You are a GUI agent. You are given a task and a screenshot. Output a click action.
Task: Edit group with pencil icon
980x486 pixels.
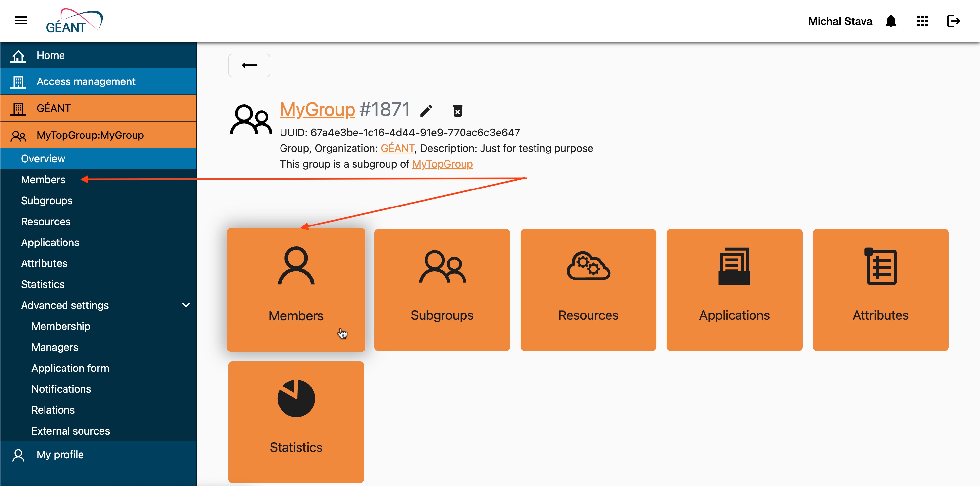pos(426,111)
